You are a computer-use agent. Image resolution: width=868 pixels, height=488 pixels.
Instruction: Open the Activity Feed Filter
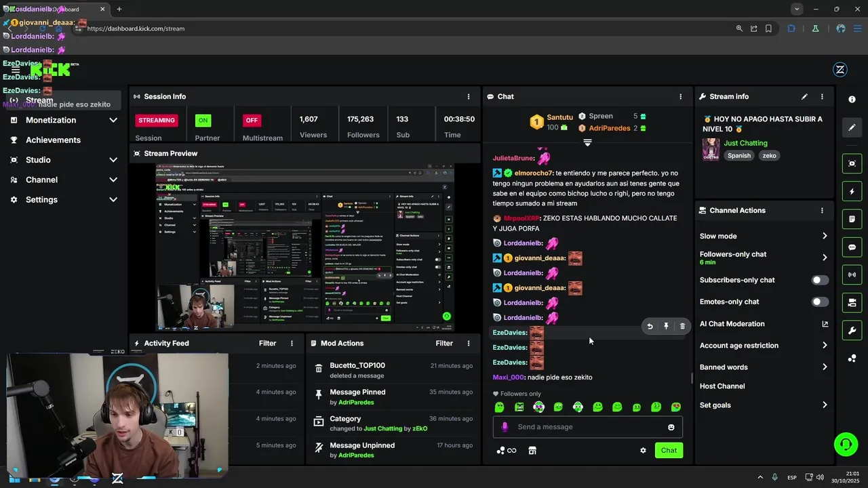(x=267, y=344)
